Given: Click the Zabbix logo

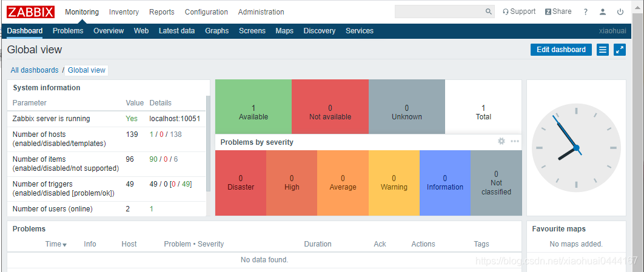Looking at the screenshot, I should (x=30, y=12).
